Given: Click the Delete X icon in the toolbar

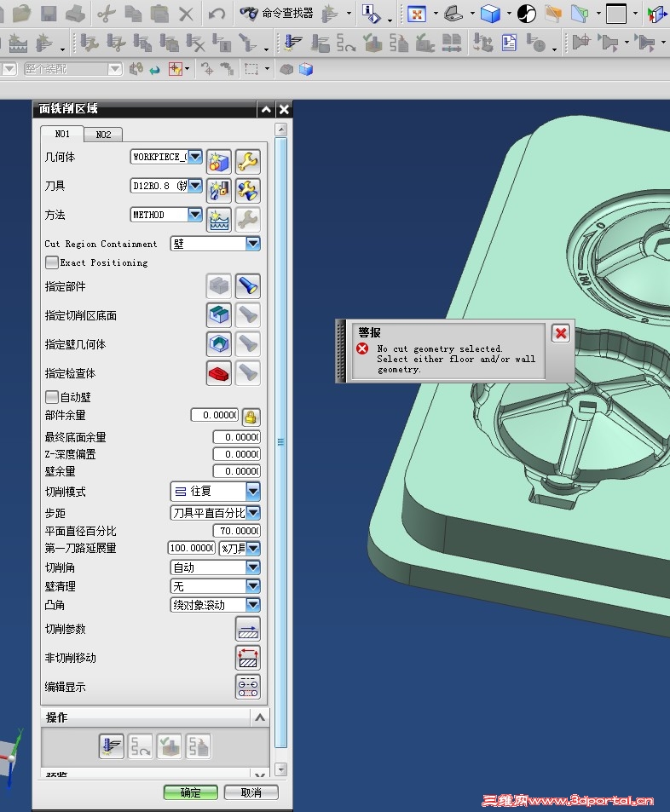Looking at the screenshot, I should point(186,13).
